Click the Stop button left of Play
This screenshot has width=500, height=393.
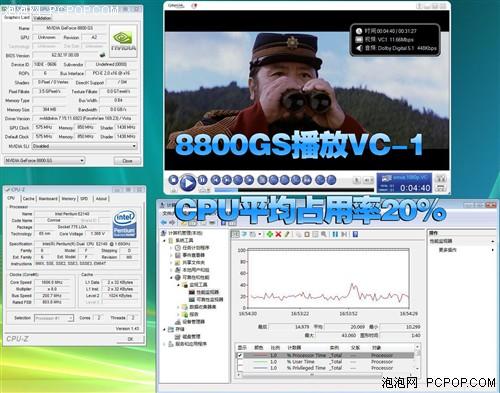(173, 180)
